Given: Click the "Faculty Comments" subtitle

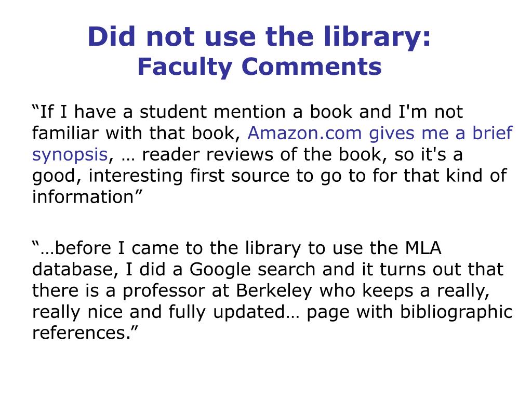Looking at the screenshot, I should coord(260,67).
